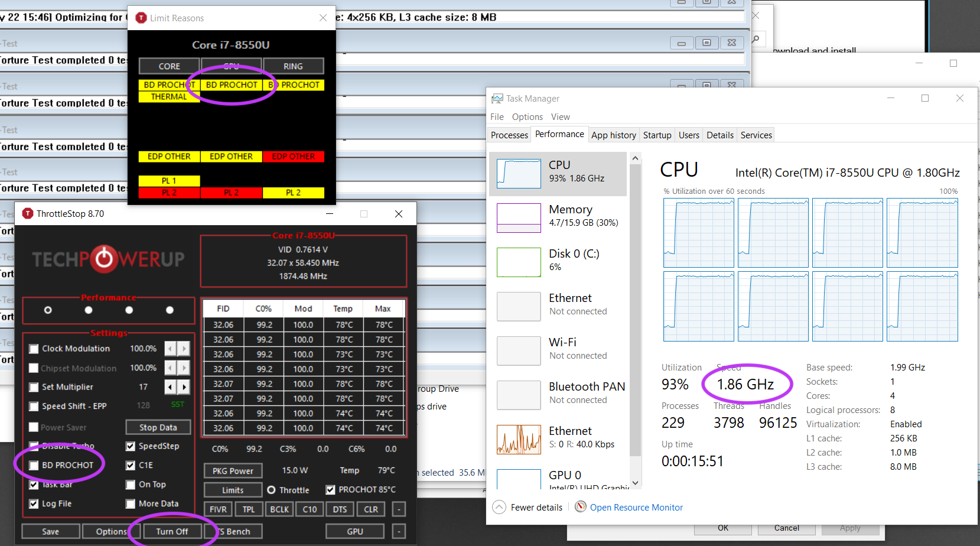Select the first Performance profile radio button
This screenshot has width=980, height=546.
pos(48,310)
